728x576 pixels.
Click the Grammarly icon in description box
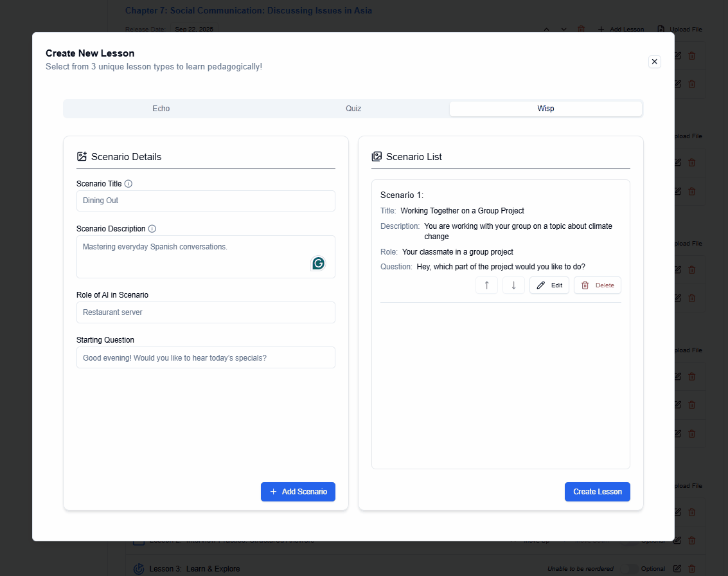click(x=318, y=263)
